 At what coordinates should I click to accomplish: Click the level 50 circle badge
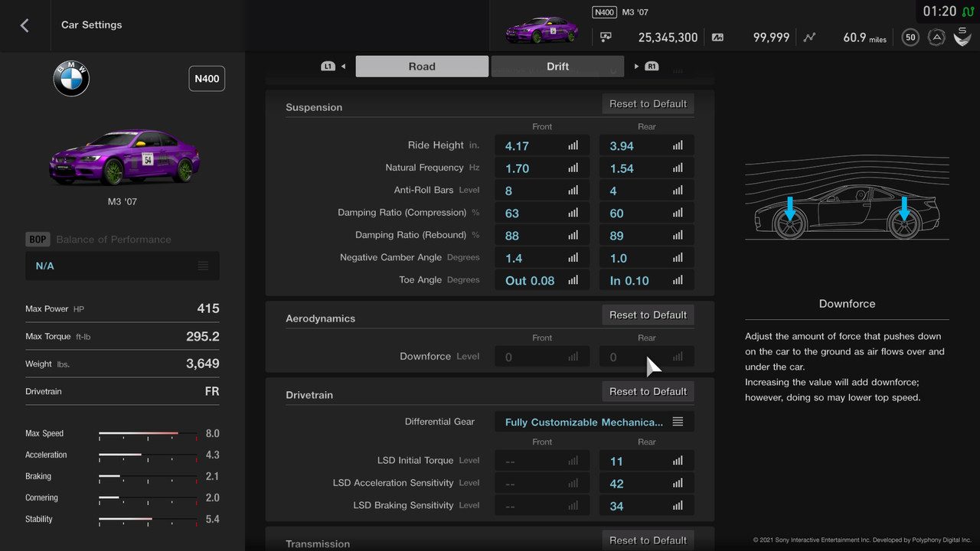(910, 37)
